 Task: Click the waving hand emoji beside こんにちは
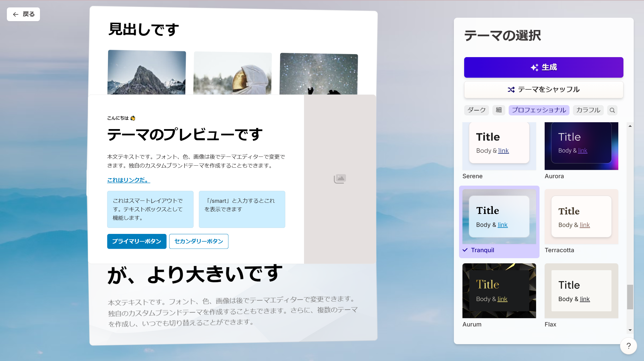tap(132, 118)
